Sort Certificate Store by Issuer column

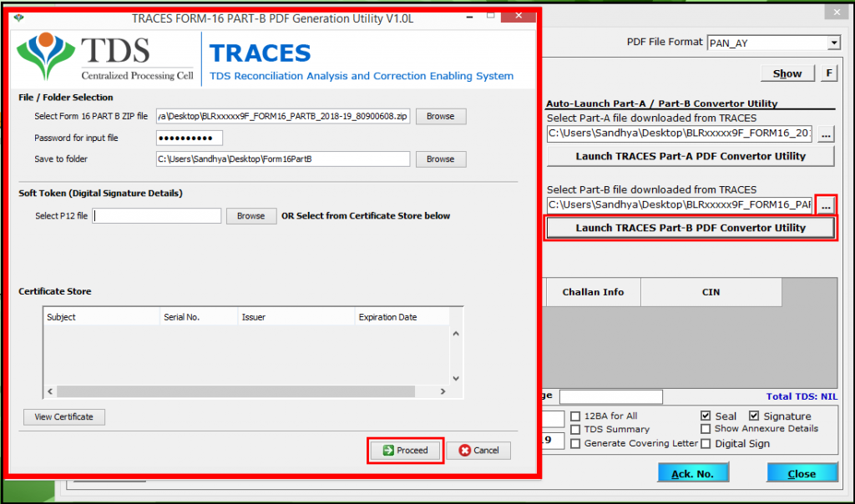pyautogui.click(x=296, y=317)
